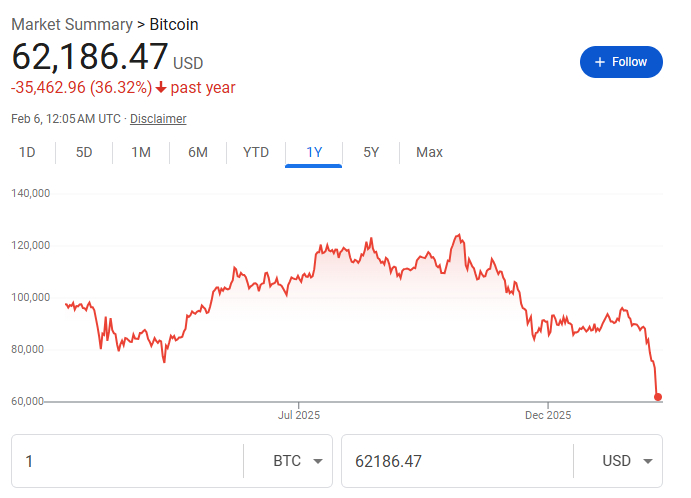Open the Disclaimer link
Screen dimensions: 691x498
click(x=158, y=119)
